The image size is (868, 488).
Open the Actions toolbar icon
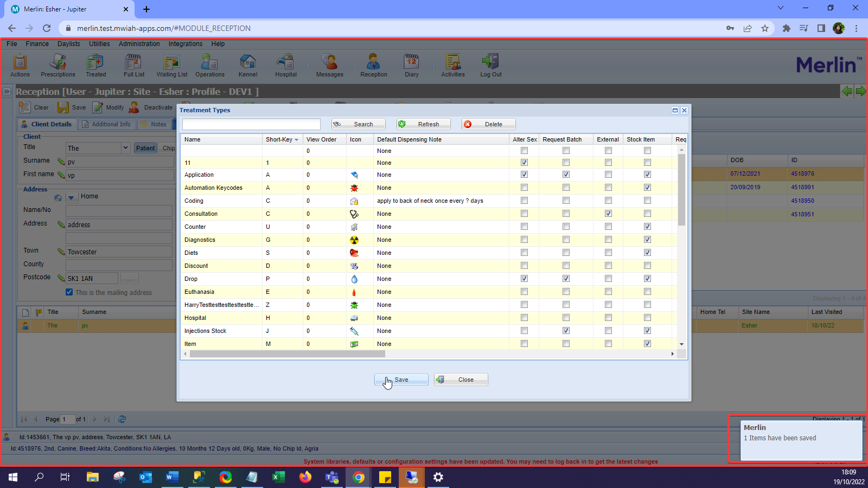[x=20, y=65]
